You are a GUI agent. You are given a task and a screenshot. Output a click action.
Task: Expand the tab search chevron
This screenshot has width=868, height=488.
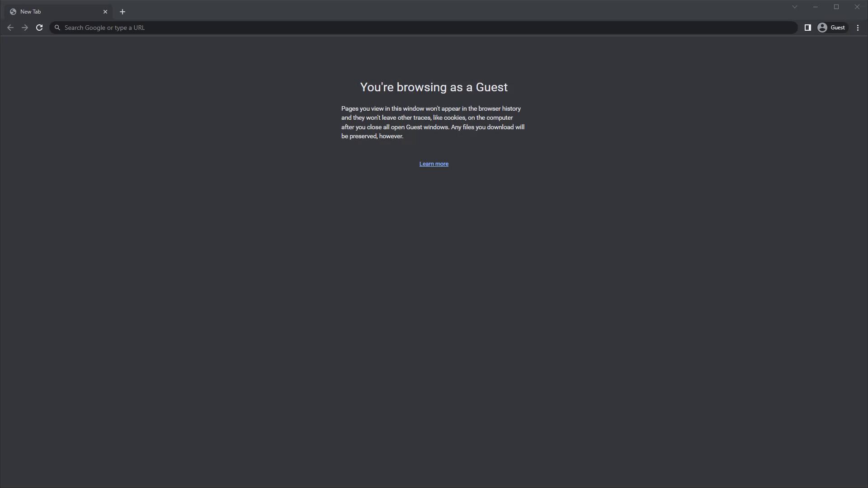pos(794,7)
